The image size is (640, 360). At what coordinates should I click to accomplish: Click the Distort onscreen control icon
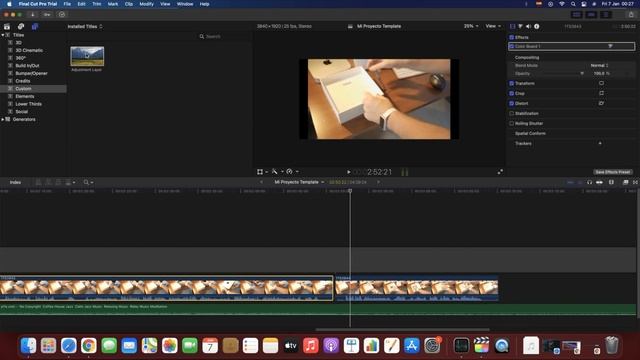[x=601, y=103]
